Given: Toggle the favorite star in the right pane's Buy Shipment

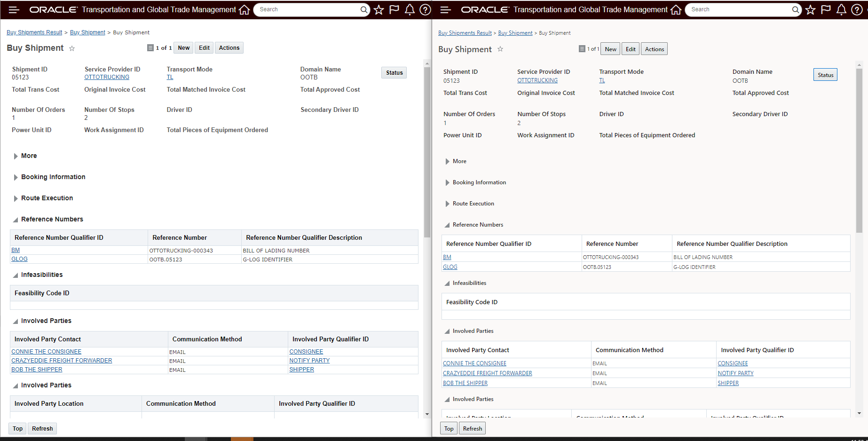Looking at the screenshot, I should click(500, 49).
